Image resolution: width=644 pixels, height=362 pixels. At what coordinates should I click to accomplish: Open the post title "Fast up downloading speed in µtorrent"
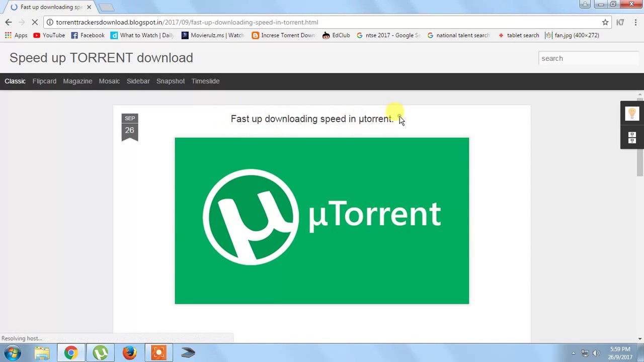pyautogui.click(x=312, y=119)
